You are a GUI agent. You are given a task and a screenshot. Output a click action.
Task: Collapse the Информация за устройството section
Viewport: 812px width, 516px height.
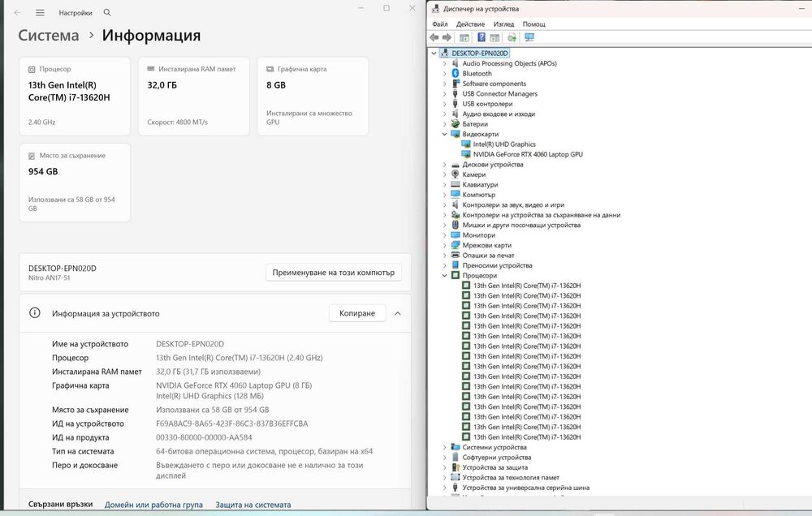click(x=398, y=314)
